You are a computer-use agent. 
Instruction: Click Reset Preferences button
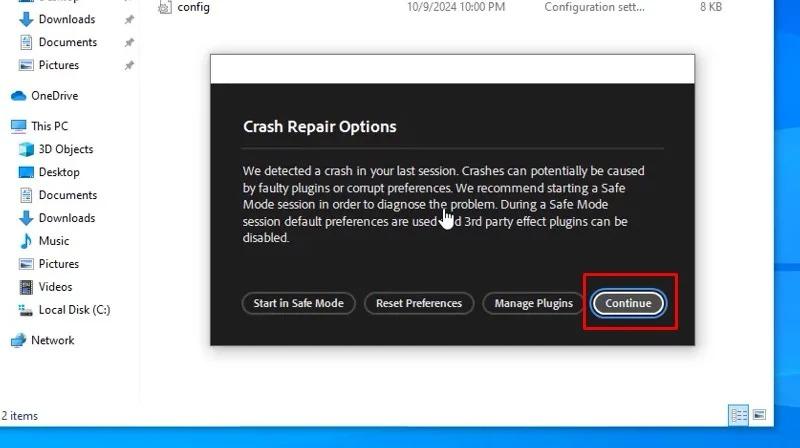coord(419,303)
